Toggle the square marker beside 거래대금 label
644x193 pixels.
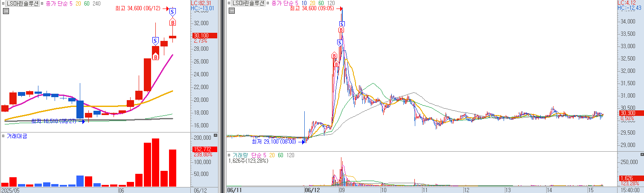[3, 136]
